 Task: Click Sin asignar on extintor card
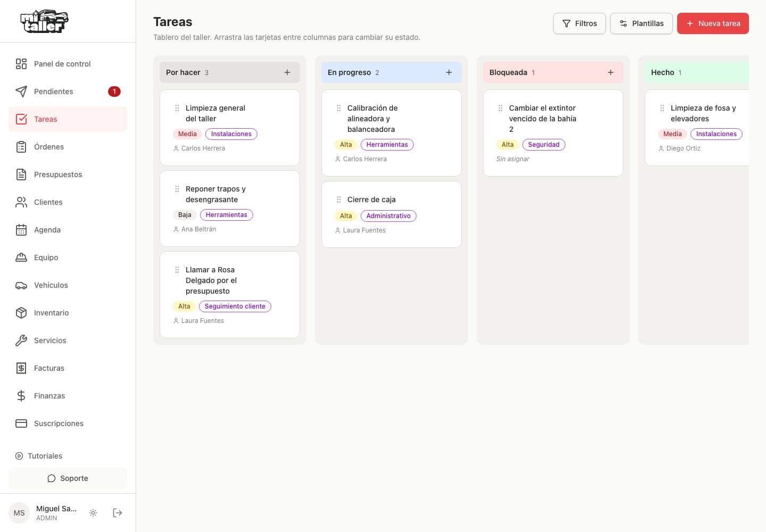pos(513,159)
